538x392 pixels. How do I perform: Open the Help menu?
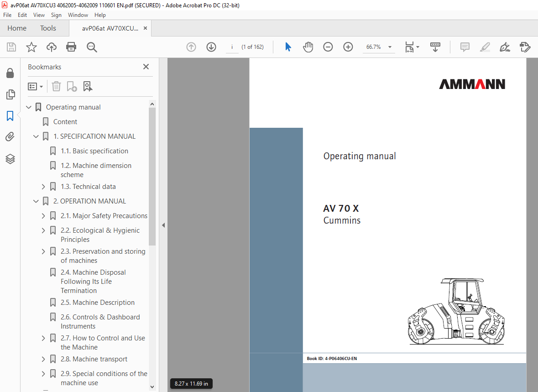click(x=100, y=15)
